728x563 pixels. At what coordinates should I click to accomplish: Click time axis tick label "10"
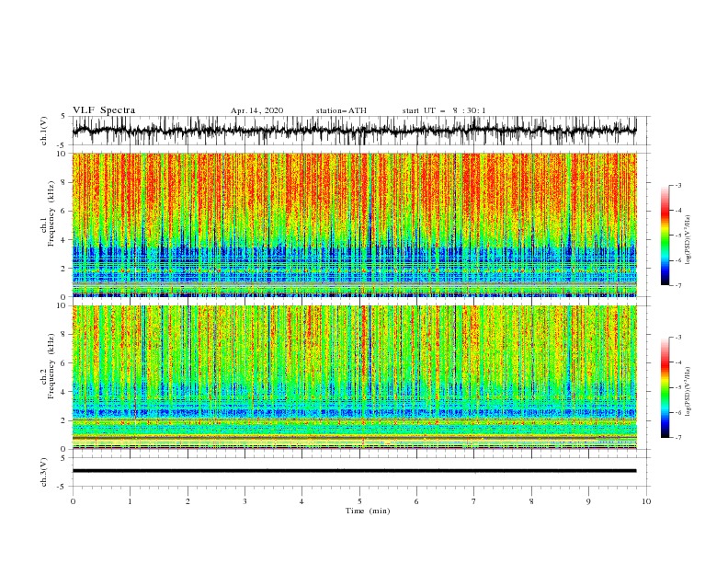coord(646,501)
